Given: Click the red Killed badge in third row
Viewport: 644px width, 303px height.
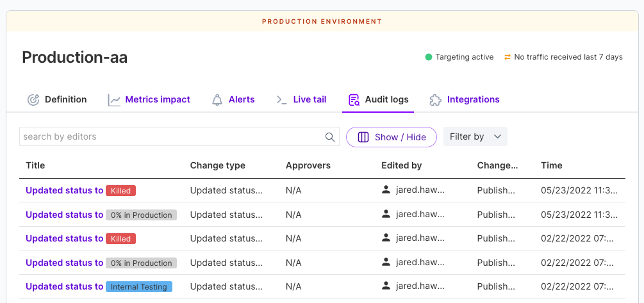Looking at the screenshot, I should click(x=121, y=239).
